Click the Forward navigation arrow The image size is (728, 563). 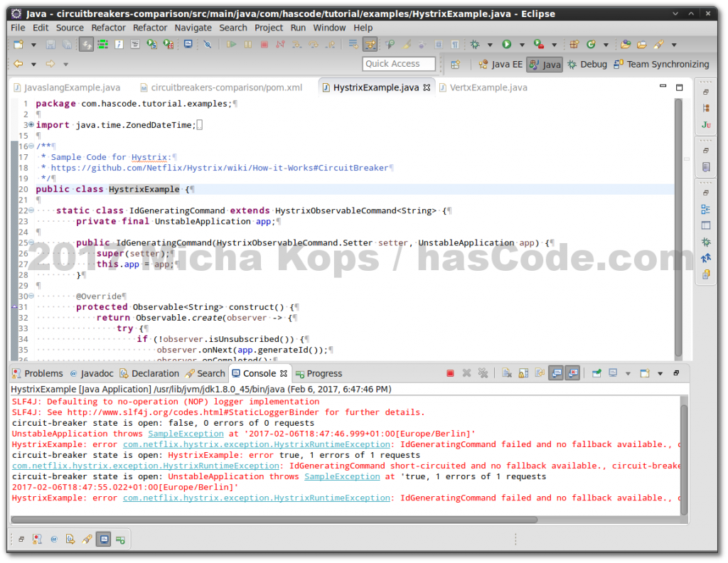50,63
